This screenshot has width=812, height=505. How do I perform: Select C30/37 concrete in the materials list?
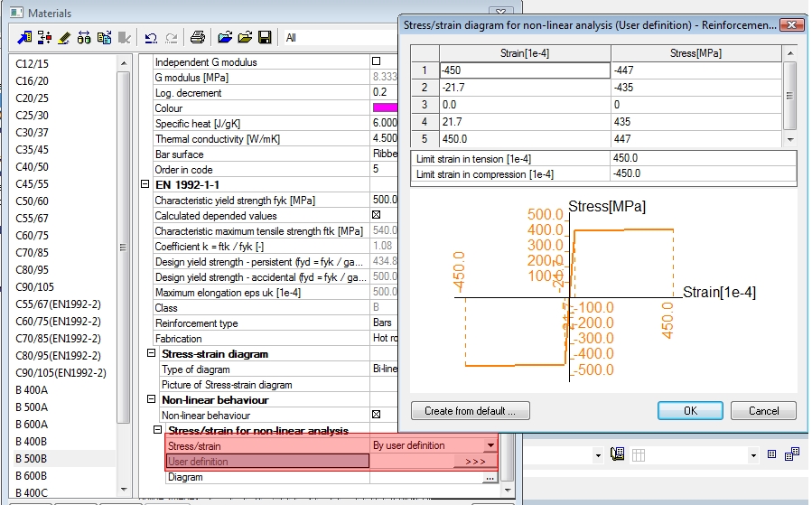[33, 133]
